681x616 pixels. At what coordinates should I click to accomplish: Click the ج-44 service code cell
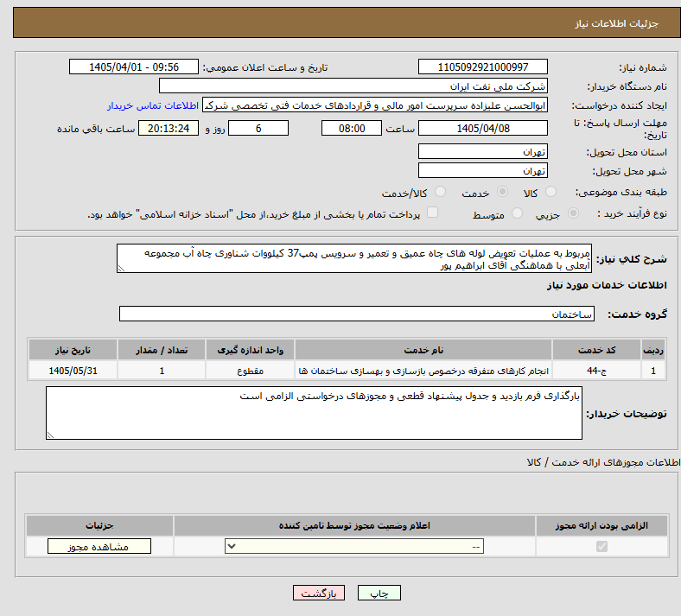coord(597,371)
